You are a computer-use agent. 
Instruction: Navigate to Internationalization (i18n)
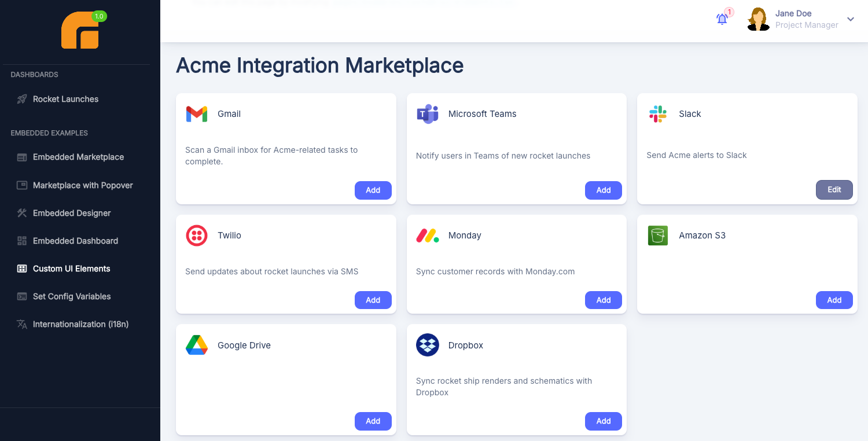(80, 324)
